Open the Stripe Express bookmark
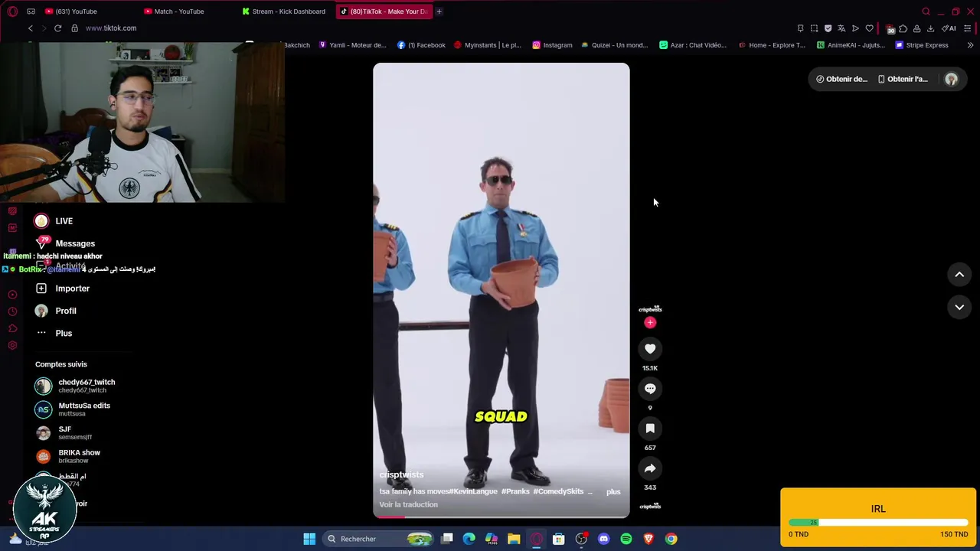Screen dimensions: 980x551 pyautogui.click(x=922, y=45)
